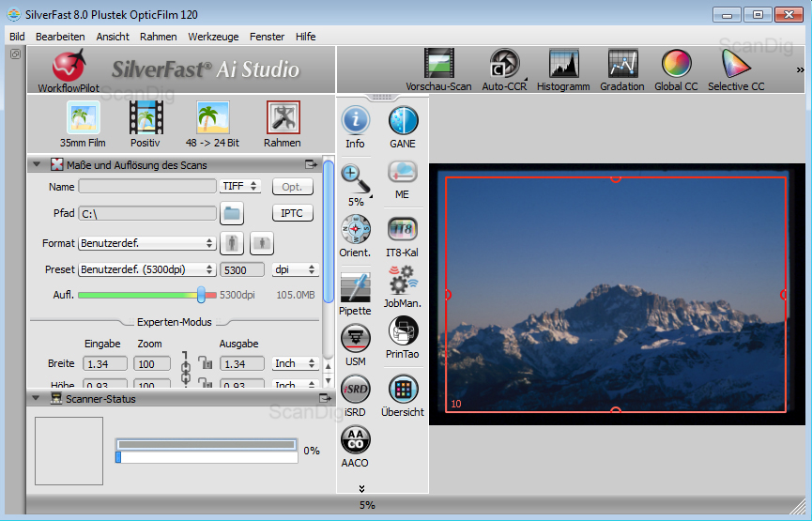Open the Rahmen menu

pyautogui.click(x=158, y=37)
